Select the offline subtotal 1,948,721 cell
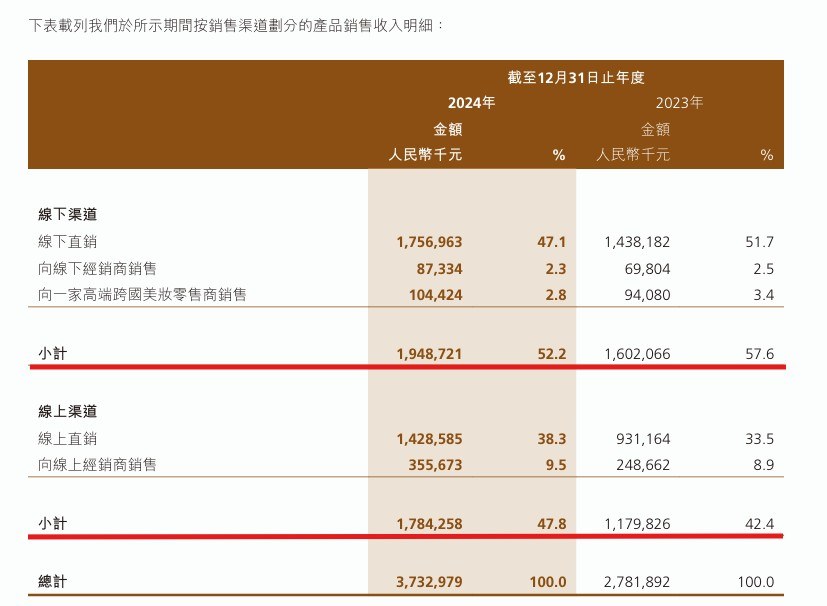827x606 pixels. [x=429, y=354]
